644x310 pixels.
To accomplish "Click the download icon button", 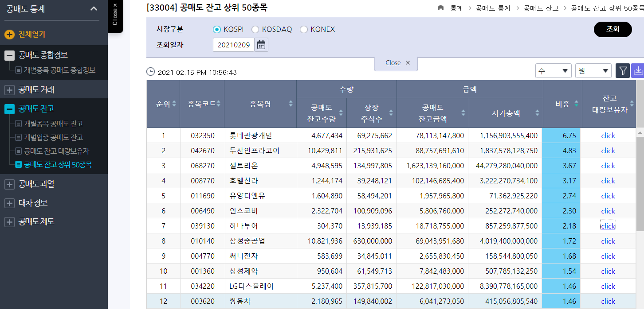I will [x=638, y=71].
